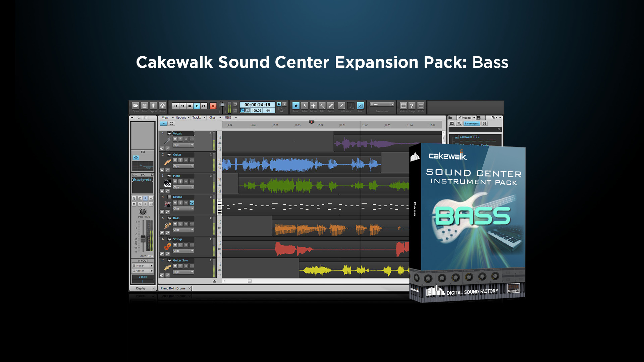Toggle the Snap to grid icon
The width and height of the screenshot is (644, 362).
pos(361,106)
